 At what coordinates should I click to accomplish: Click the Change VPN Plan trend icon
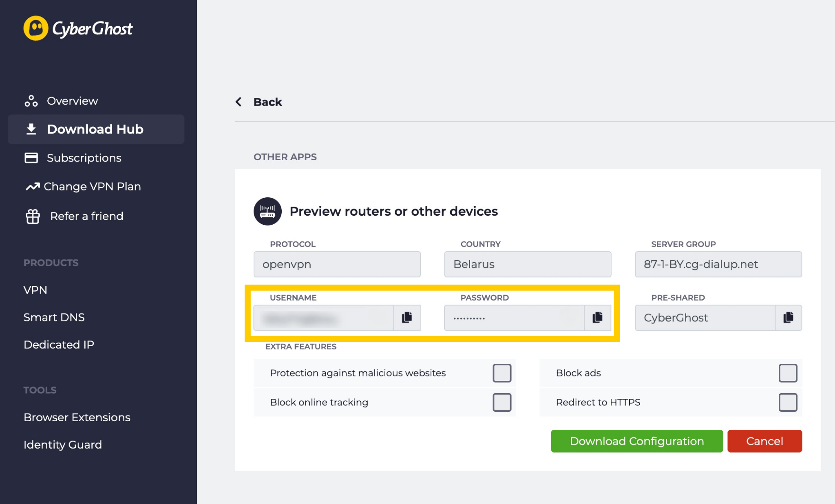[33, 186]
